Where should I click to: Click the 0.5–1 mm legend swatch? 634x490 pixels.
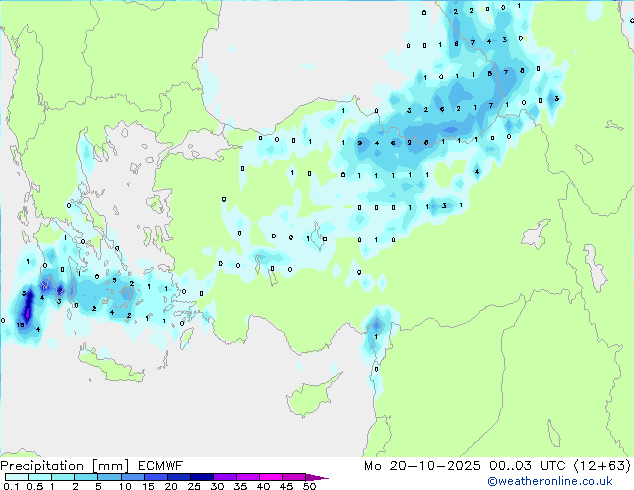[40, 477]
